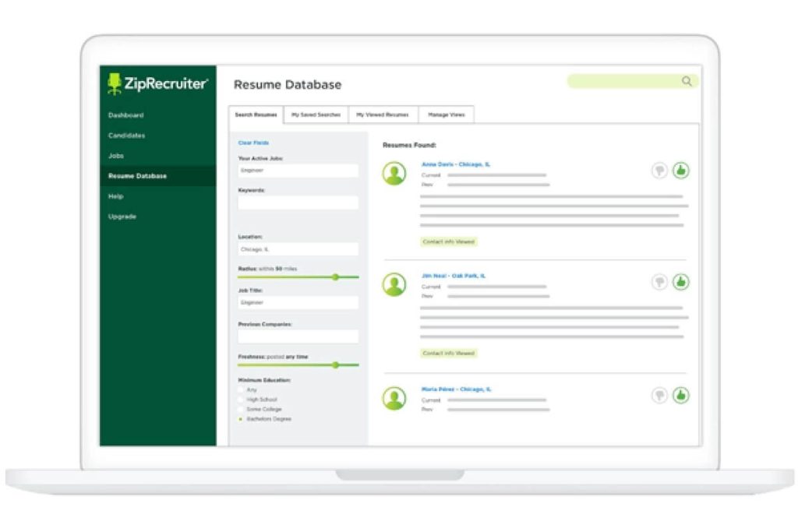Screen dimensions: 798x532
Task: Select Some College education option
Action: (x=240, y=409)
